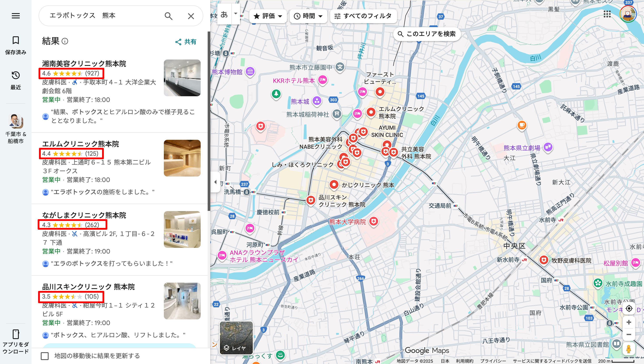The width and height of the screenshot is (644, 364).
Task: Click サービスに関するフィードバックを送信 link
Action: pyautogui.click(x=552, y=361)
